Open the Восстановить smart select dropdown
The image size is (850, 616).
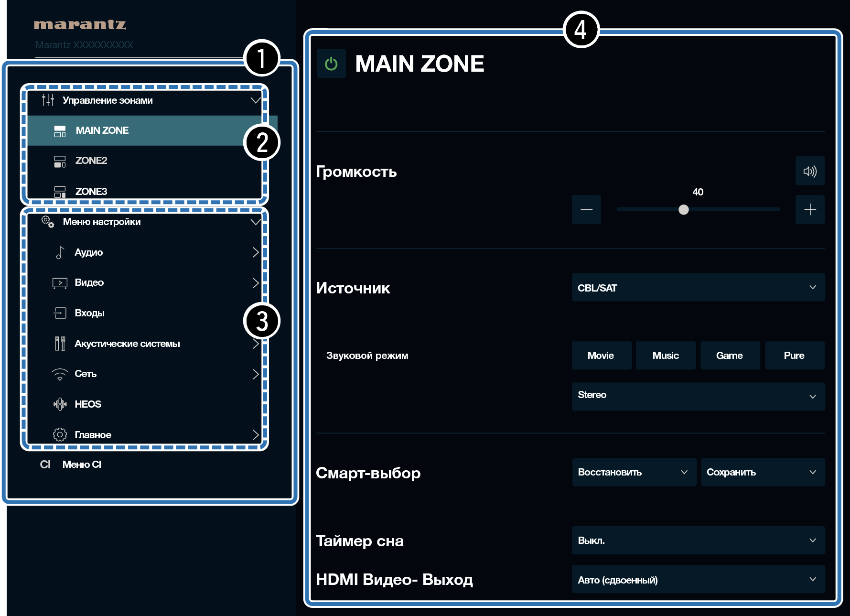[634, 472]
